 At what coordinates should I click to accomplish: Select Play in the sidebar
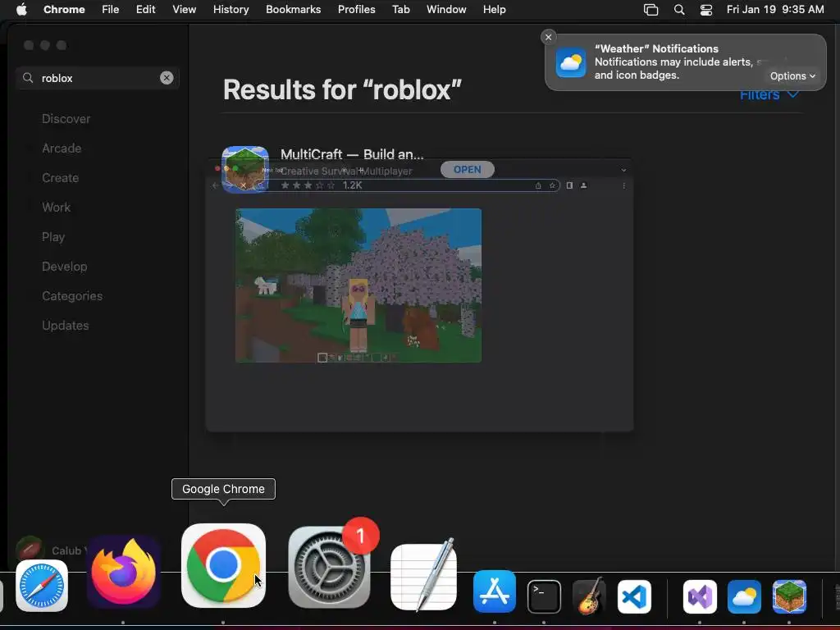(53, 237)
